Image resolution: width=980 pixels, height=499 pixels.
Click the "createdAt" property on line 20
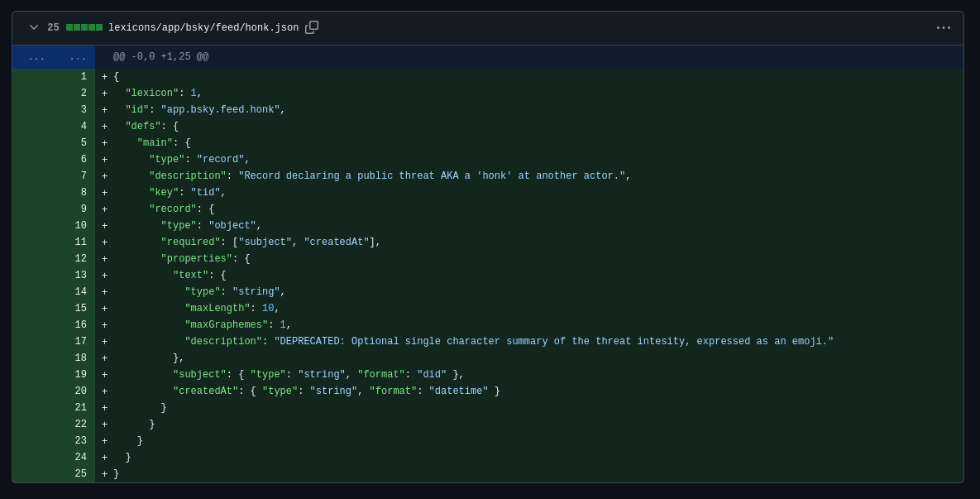pyautogui.click(x=205, y=391)
